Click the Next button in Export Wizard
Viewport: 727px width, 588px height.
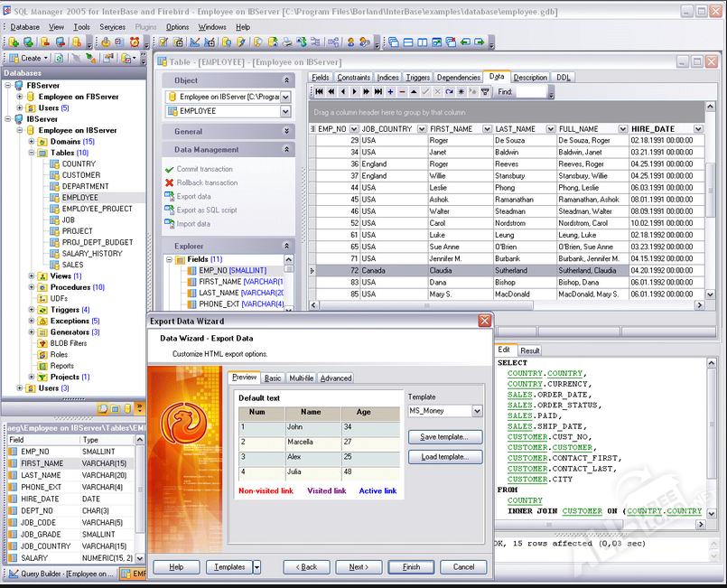click(359, 567)
